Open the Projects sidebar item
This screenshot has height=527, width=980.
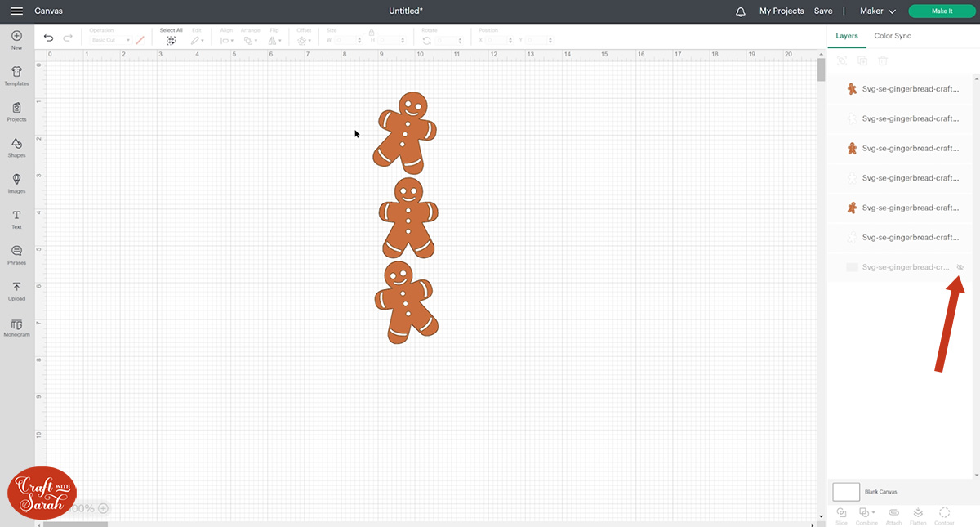click(x=16, y=112)
